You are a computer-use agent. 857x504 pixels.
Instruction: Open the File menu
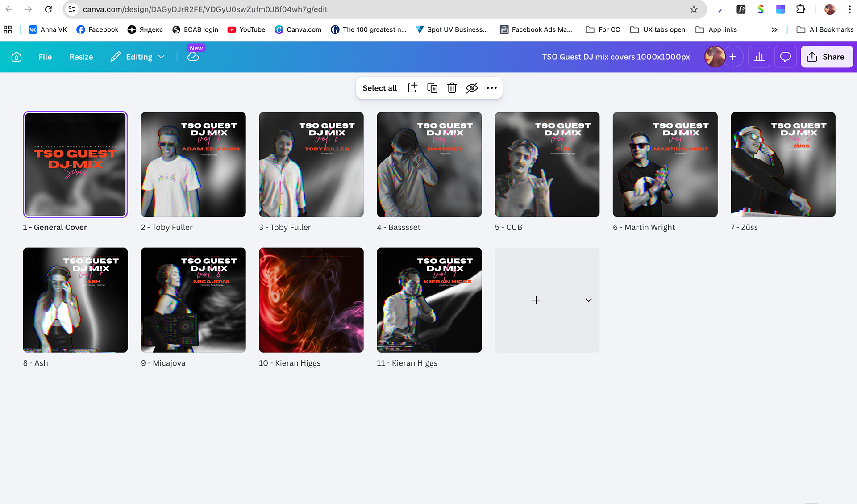pos(45,57)
